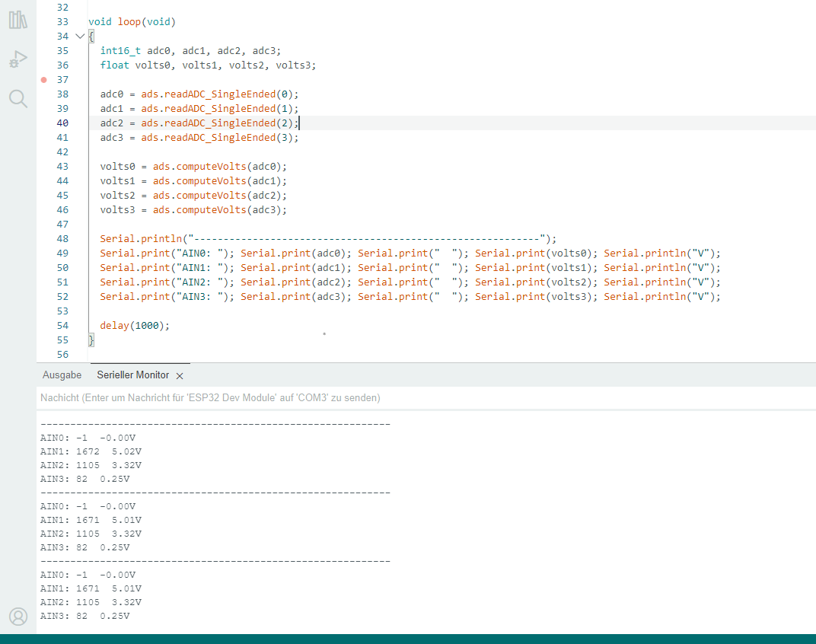Click the readADC_SingleEnded(0) line

tap(199, 94)
